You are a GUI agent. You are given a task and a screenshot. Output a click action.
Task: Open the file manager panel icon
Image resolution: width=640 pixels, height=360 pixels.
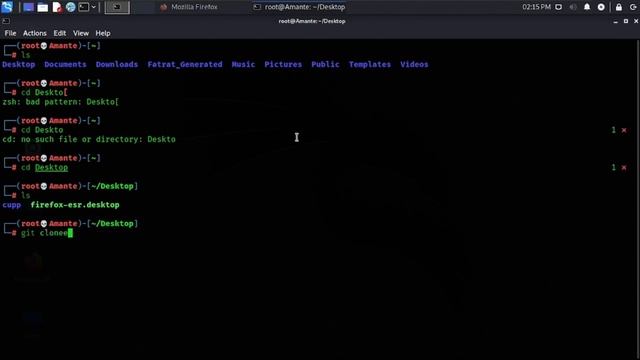[x=42, y=7]
